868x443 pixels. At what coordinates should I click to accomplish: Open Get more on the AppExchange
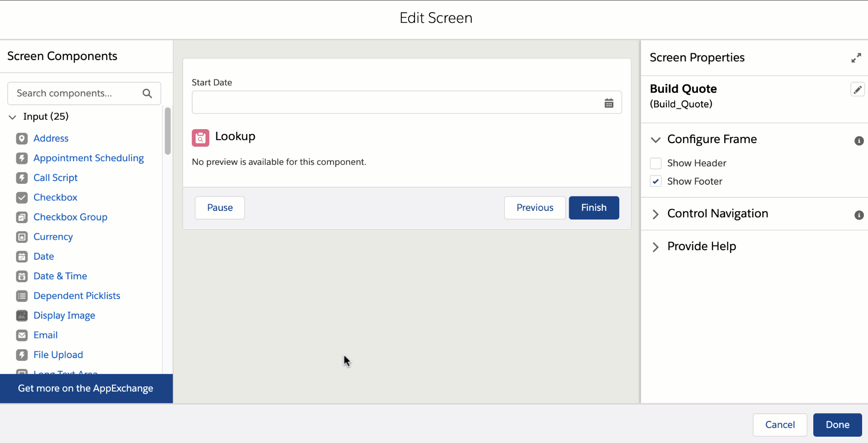[x=86, y=388]
